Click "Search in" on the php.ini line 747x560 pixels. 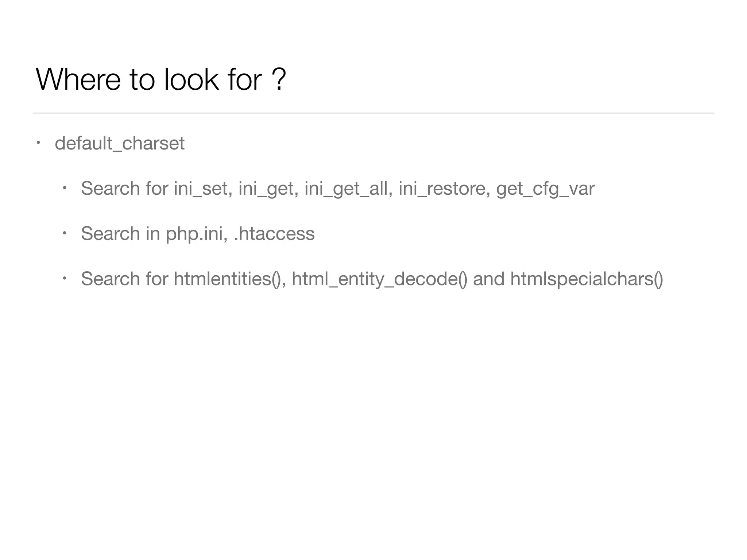[120, 234]
